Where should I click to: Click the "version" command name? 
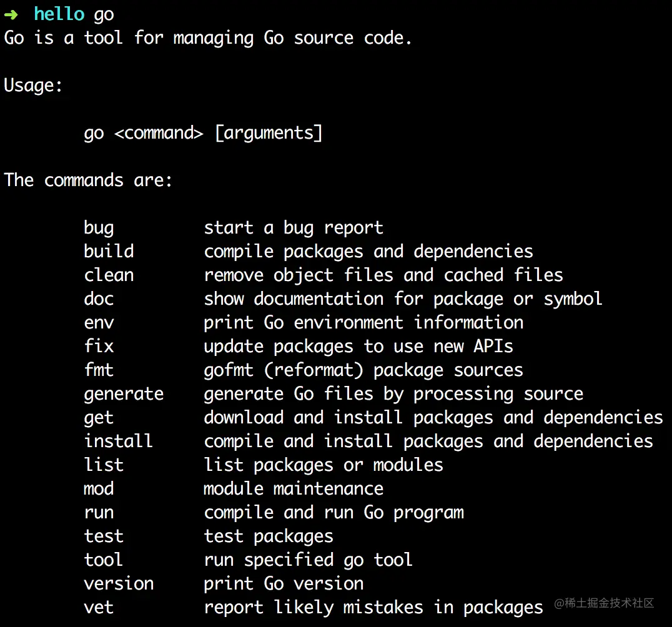click(x=119, y=583)
